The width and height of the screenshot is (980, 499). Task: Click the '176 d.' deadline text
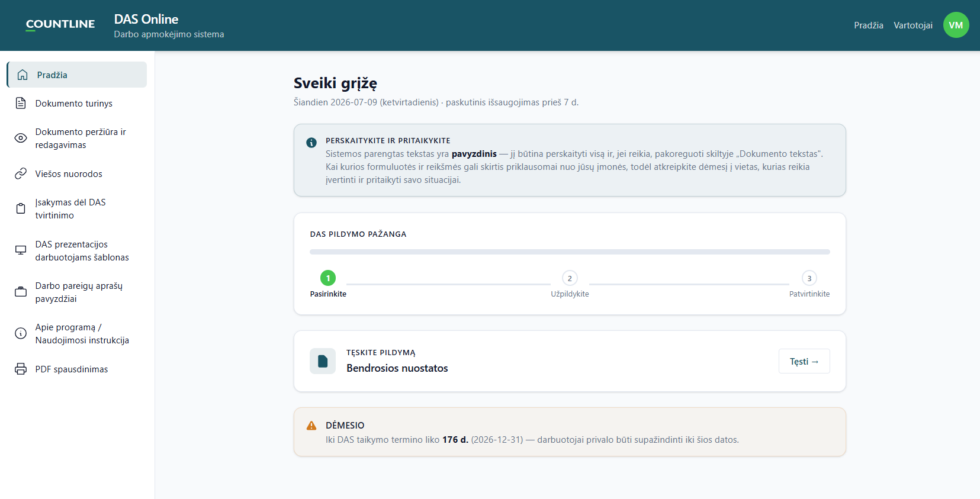click(x=455, y=439)
